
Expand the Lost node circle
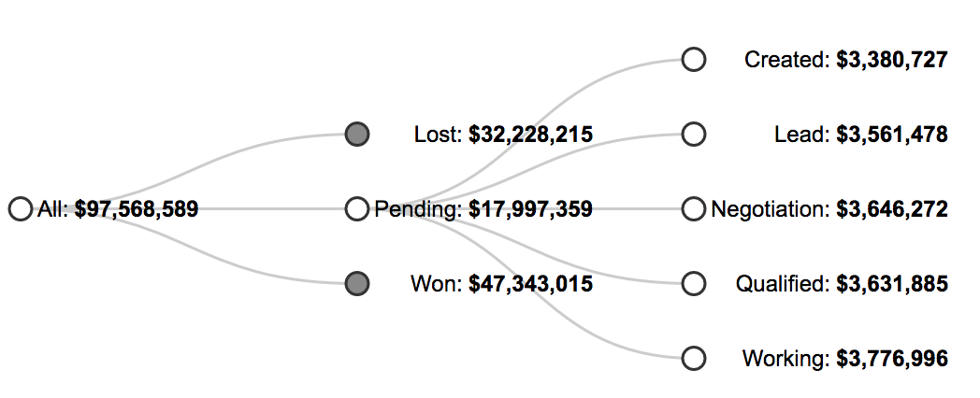(356, 135)
